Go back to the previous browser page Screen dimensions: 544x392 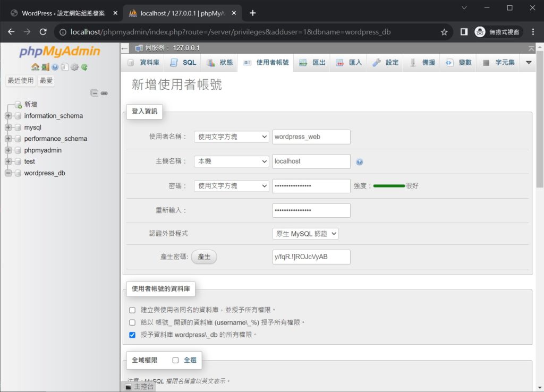[x=11, y=32]
